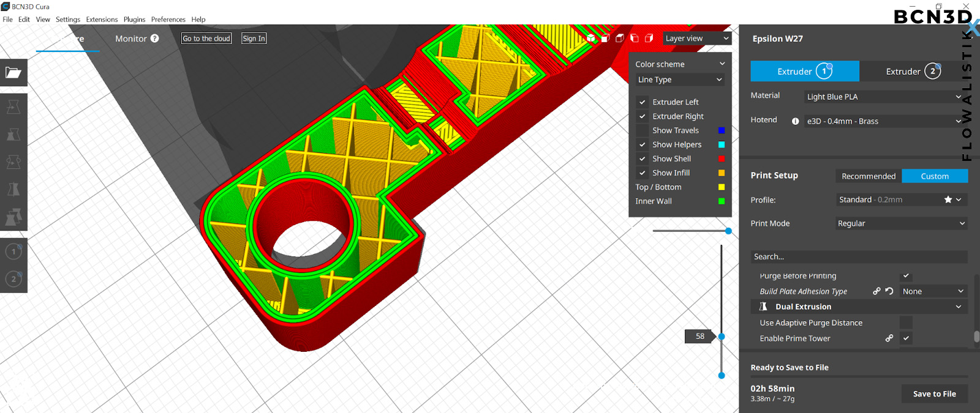Screen dimensions: 980x413
Task: Open the Material dropdown showing Light Blue PLA
Action: coord(884,97)
